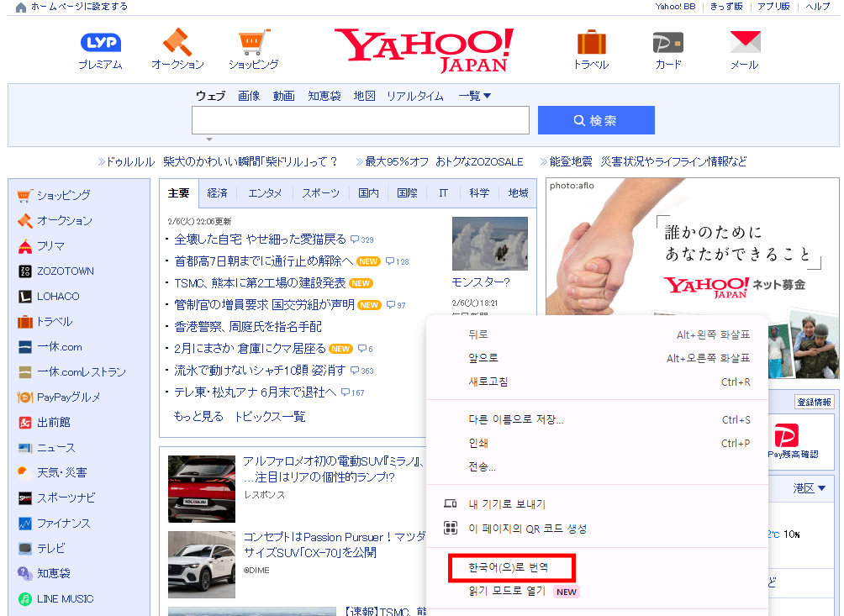The height and width of the screenshot is (616, 844).
Task: Open the ヘルプ link at top right
Action: (818, 7)
